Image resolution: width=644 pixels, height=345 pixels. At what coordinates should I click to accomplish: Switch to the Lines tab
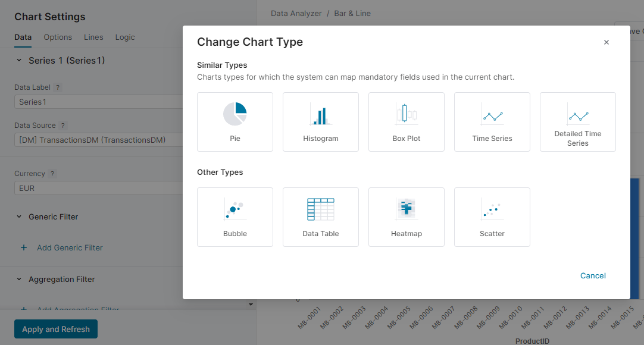click(93, 37)
